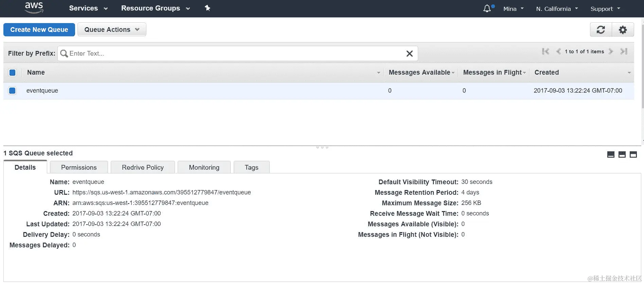Click the Last Updated timestamp value

coord(117,224)
